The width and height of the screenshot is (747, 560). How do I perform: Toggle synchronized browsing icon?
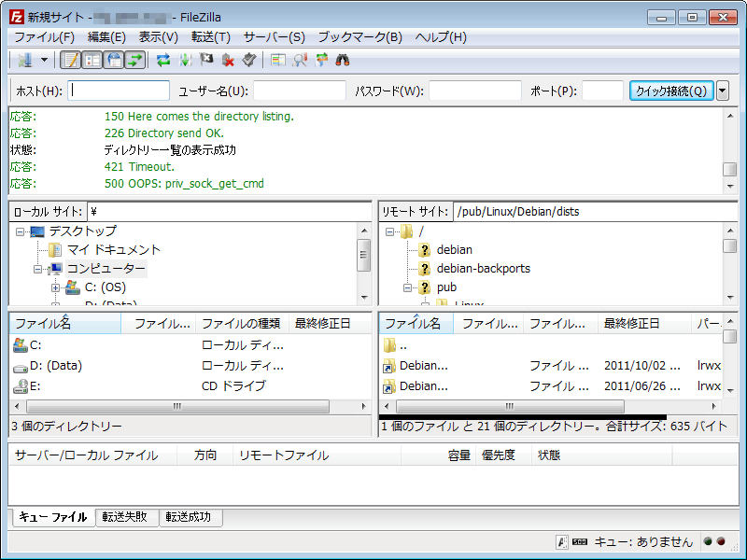click(x=321, y=60)
